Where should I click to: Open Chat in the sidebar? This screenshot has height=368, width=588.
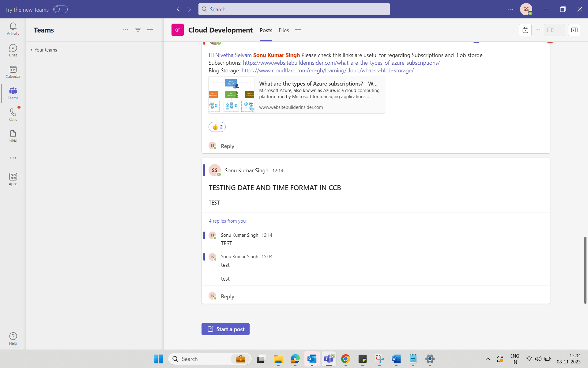pyautogui.click(x=13, y=50)
